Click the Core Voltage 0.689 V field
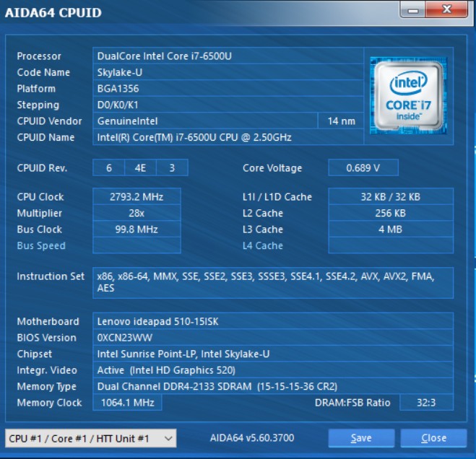 [x=363, y=168]
